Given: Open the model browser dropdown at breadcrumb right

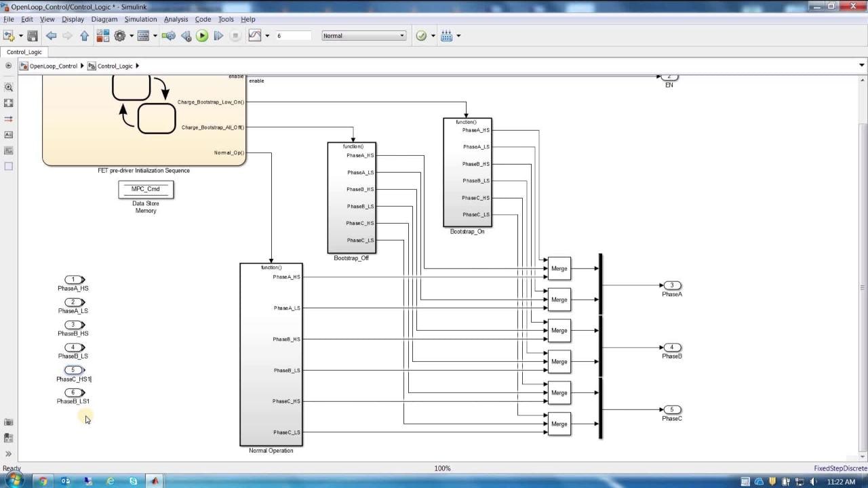Looking at the screenshot, I should [862, 66].
